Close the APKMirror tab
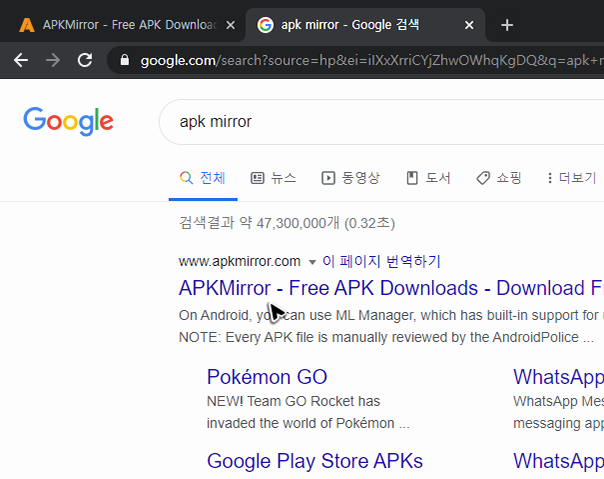The width and height of the screenshot is (604, 479). 230,25
